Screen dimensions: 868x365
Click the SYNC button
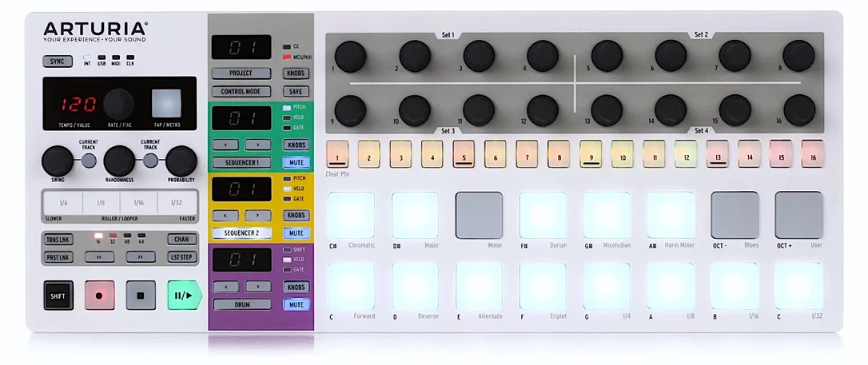pyautogui.click(x=58, y=61)
